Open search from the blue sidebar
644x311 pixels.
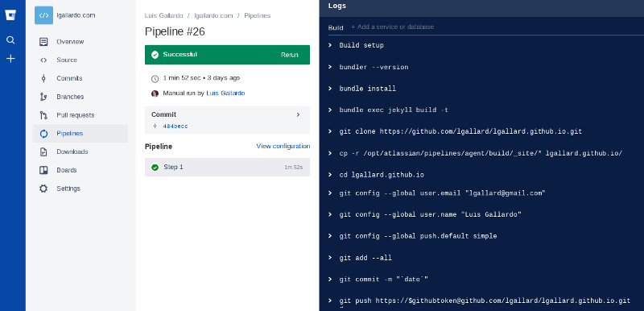[10, 39]
